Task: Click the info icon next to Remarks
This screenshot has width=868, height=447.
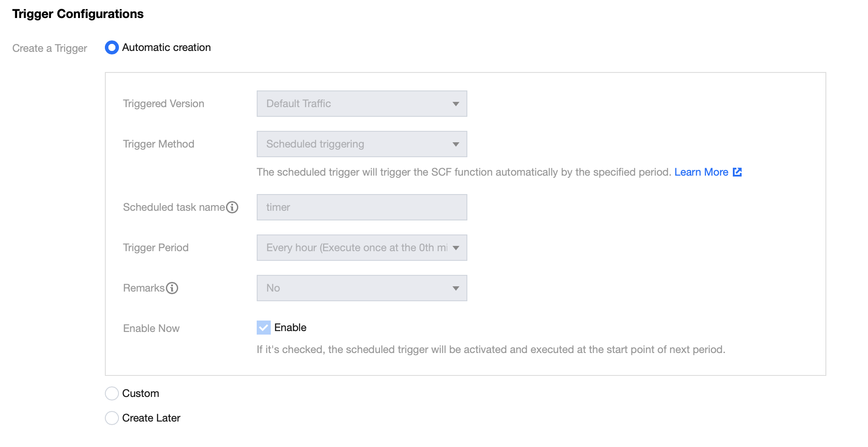Action: 172,288
